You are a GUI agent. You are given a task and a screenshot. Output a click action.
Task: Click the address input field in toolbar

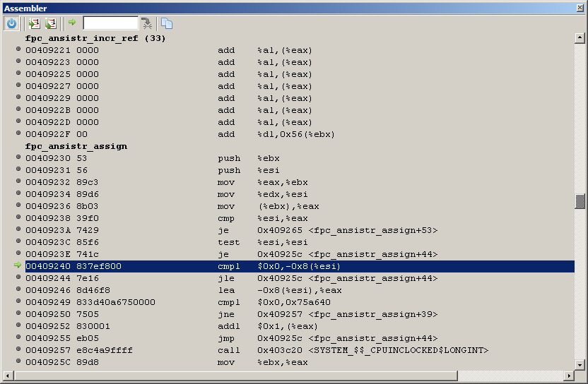click(110, 23)
